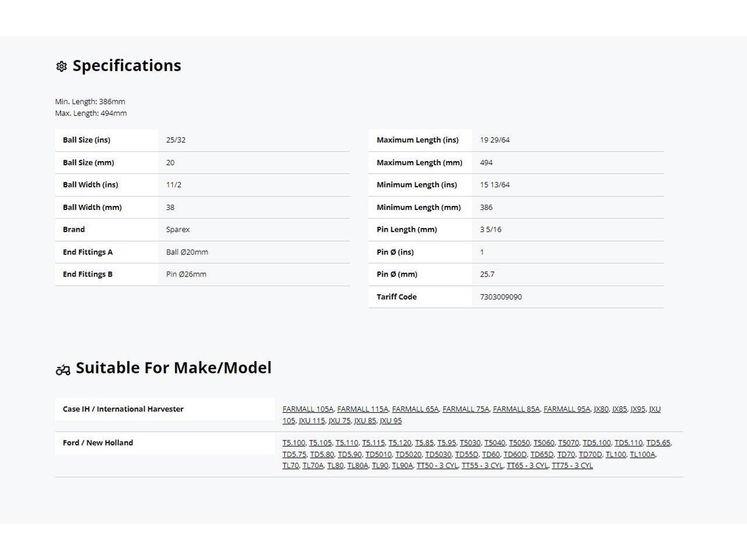Follow the TL70 link
This screenshot has height=560, width=747.
click(x=291, y=466)
